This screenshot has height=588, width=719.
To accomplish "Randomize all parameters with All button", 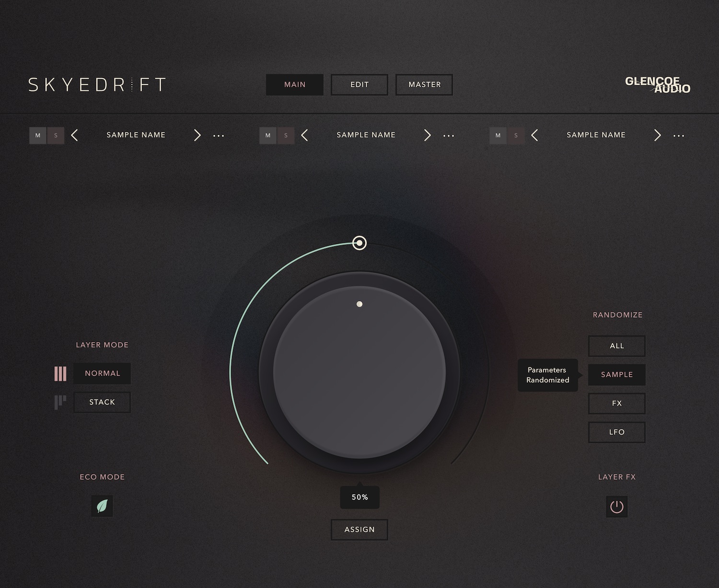I will (617, 346).
